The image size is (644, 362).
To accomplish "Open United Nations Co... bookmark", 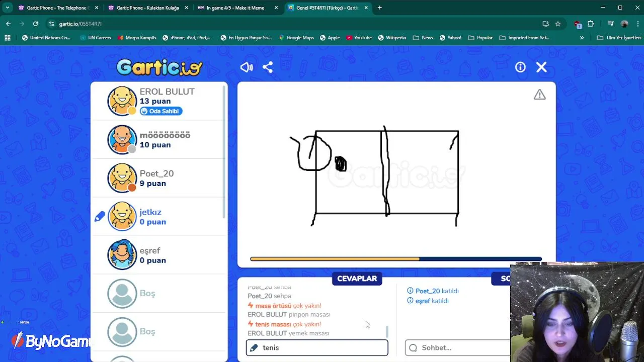I will click(x=46, y=38).
